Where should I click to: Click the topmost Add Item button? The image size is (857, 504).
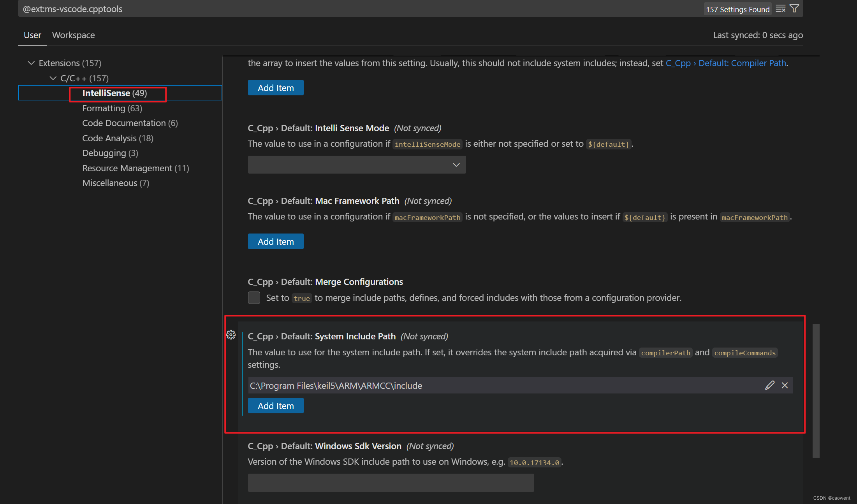tap(276, 88)
